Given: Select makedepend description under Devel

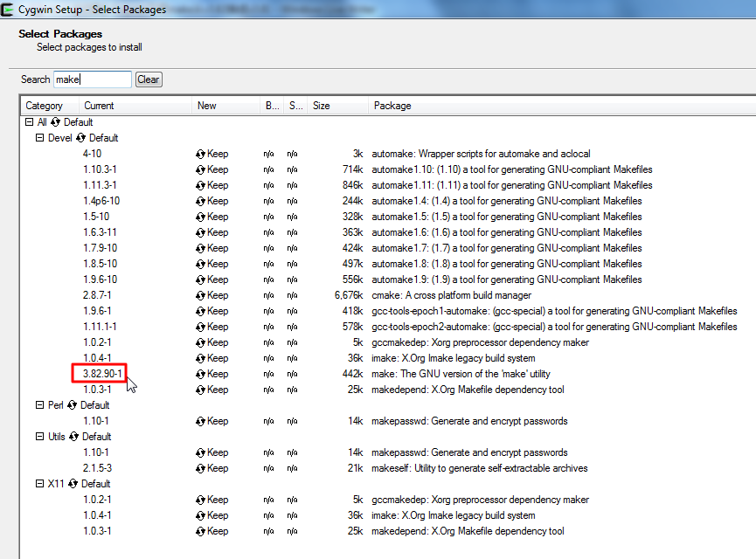Looking at the screenshot, I should [468, 390].
